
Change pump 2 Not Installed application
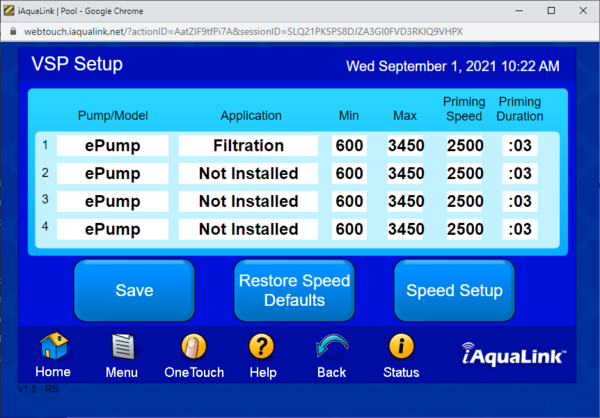248,173
